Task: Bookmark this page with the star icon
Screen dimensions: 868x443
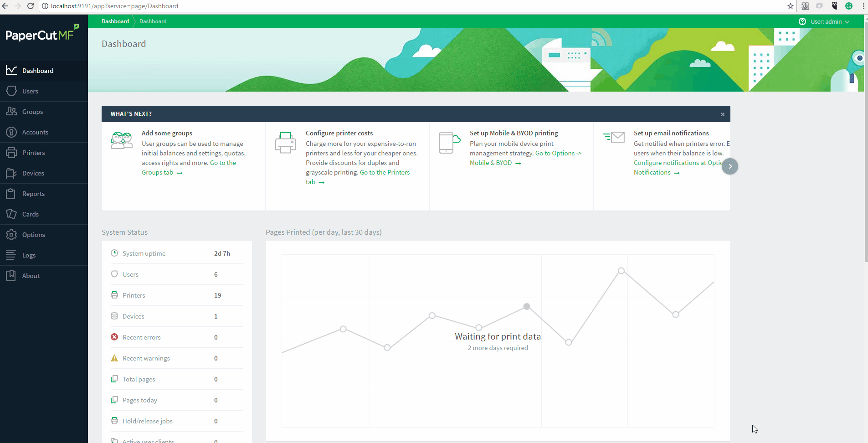Action: (791, 6)
